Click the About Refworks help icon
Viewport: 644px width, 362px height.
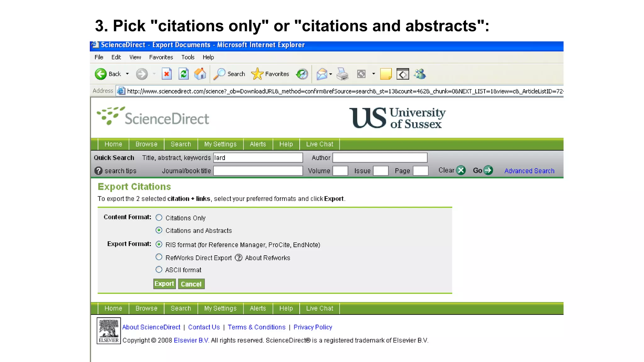point(239,258)
